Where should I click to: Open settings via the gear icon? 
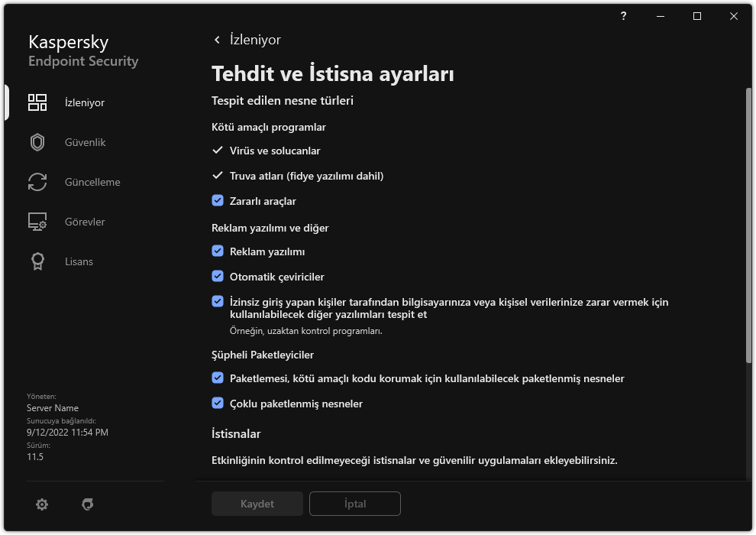click(42, 504)
